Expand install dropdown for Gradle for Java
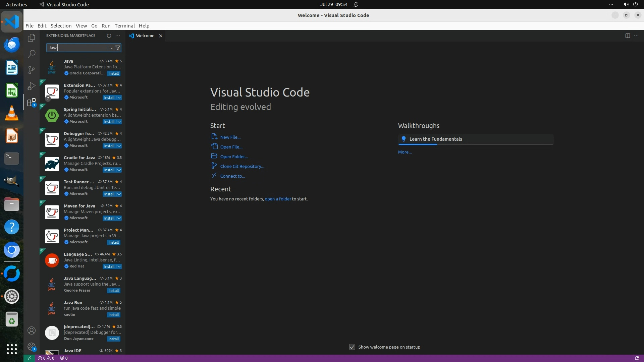 tap(119, 170)
